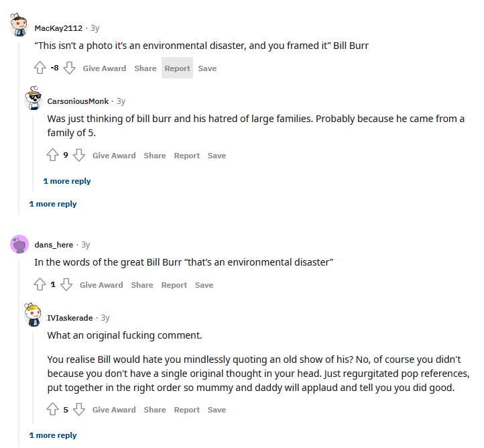Report MacKay2112's comment
The width and height of the screenshot is (484, 448).
(177, 68)
